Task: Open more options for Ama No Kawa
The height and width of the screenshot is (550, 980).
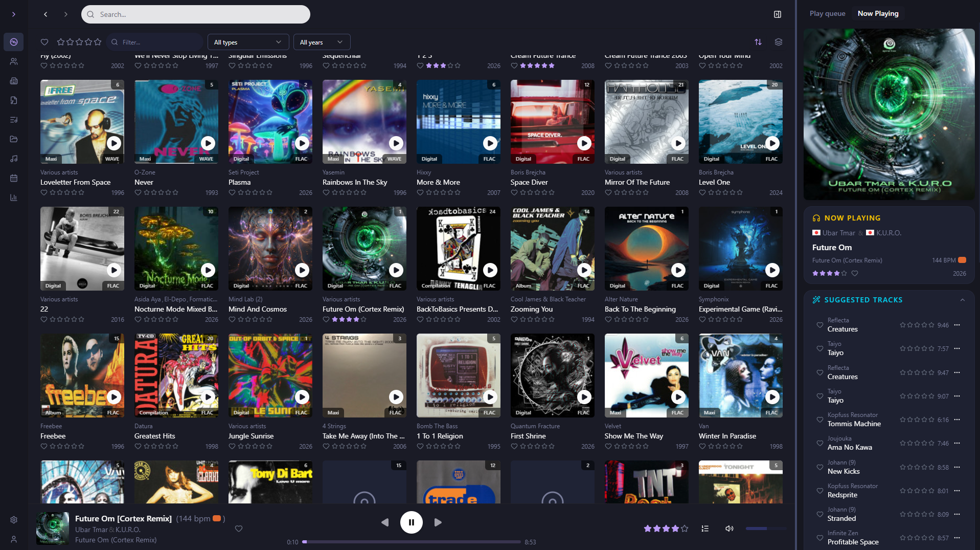Action: [957, 443]
